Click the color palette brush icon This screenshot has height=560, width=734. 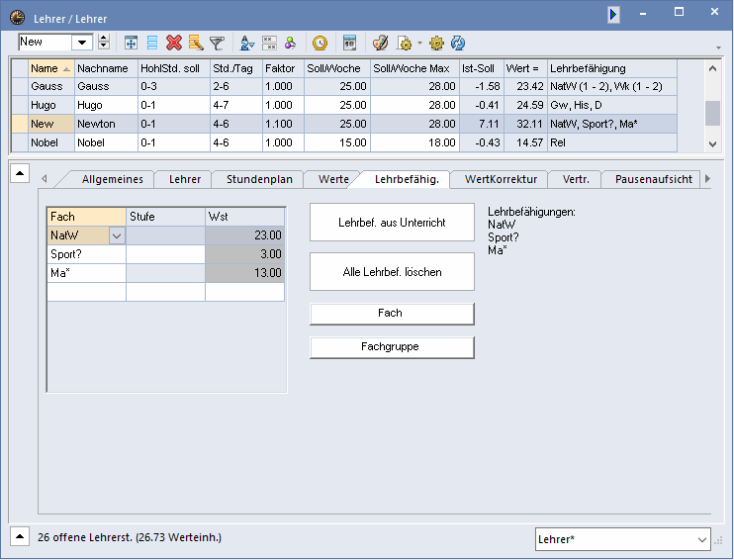pyautogui.click(x=380, y=44)
